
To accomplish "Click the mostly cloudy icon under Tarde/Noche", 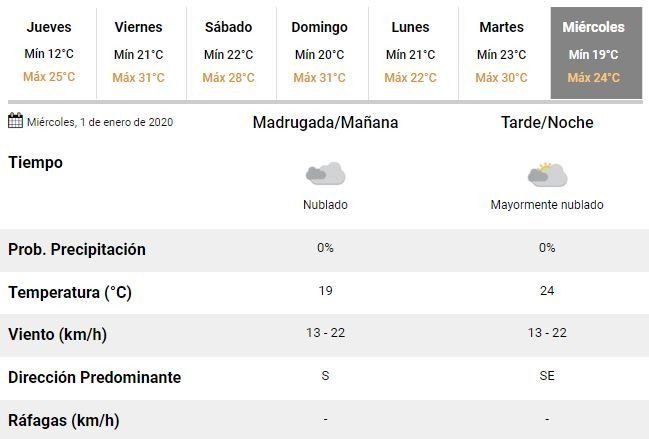I will tap(547, 174).
